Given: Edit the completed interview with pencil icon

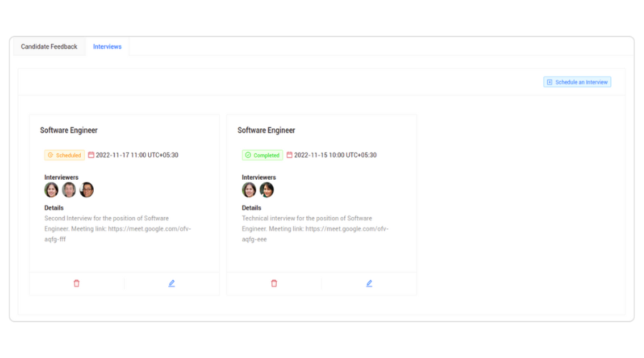Looking at the screenshot, I should click(x=369, y=284).
